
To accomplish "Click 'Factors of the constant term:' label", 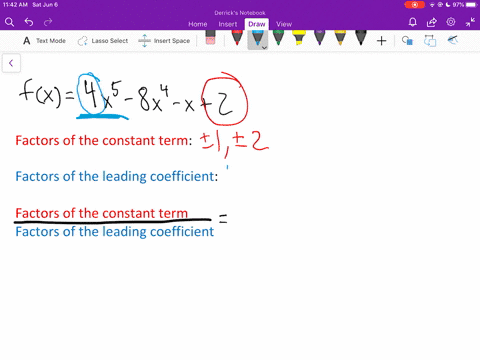I will click(x=104, y=140).
